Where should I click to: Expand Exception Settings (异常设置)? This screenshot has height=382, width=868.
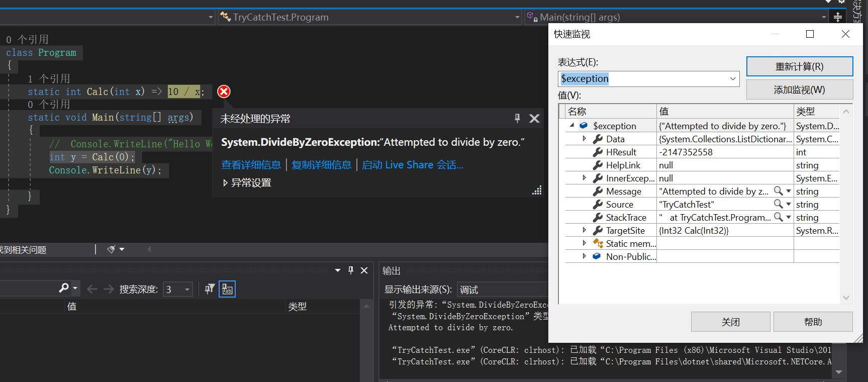point(247,183)
